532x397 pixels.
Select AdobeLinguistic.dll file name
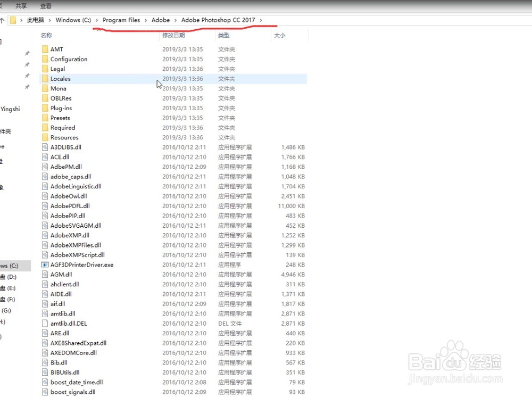[x=76, y=186]
